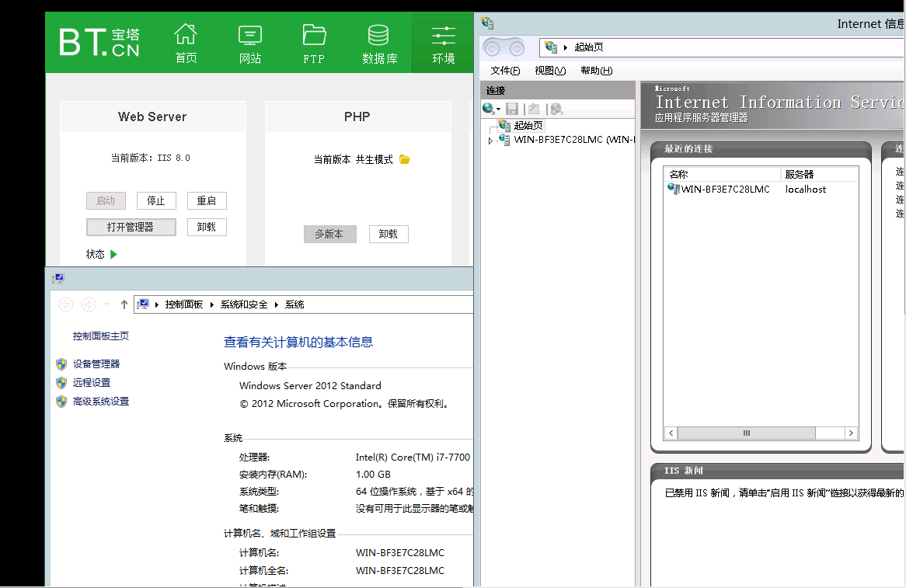Click the IIS manager window title icon

[487, 23]
